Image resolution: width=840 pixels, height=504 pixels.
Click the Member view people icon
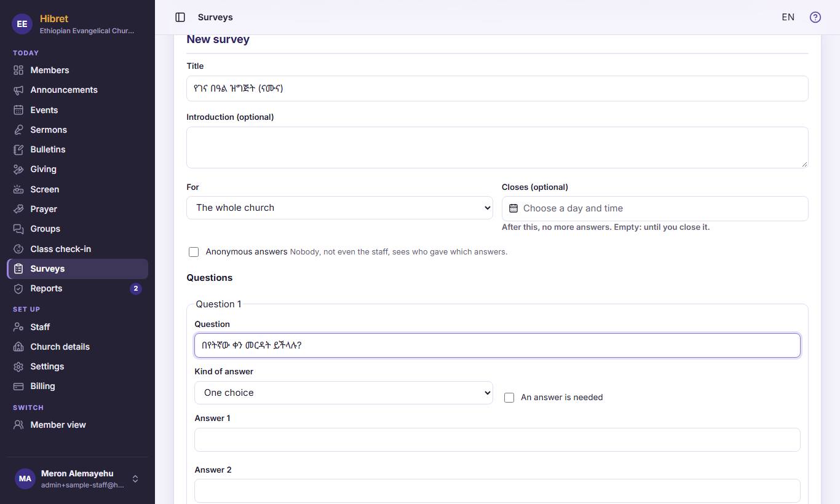click(18, 425)
